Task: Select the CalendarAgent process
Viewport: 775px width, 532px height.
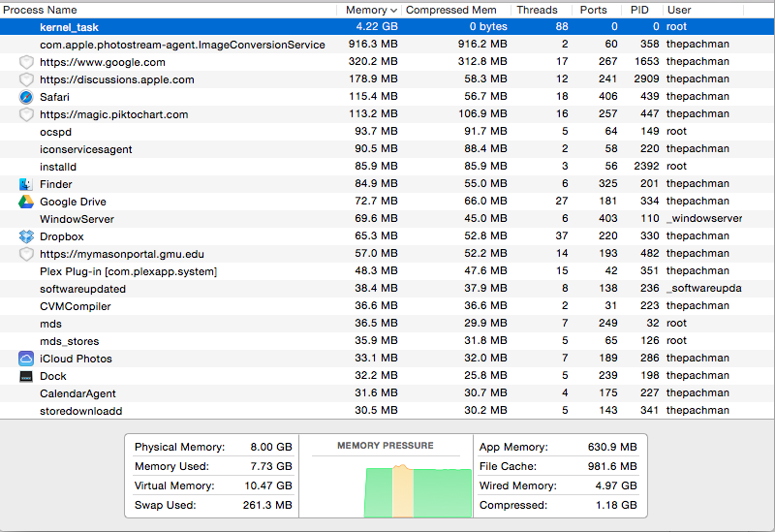Action: (x=77, y=393)
